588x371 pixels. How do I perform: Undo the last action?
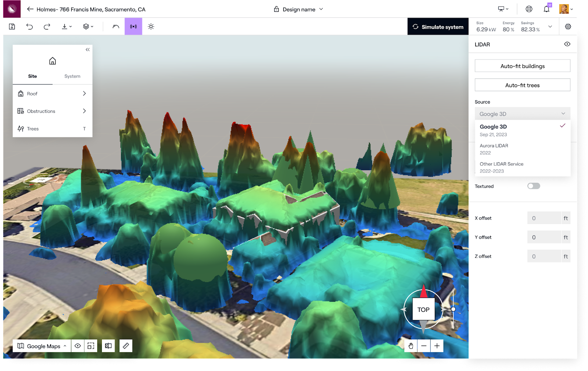coord(29,26)
